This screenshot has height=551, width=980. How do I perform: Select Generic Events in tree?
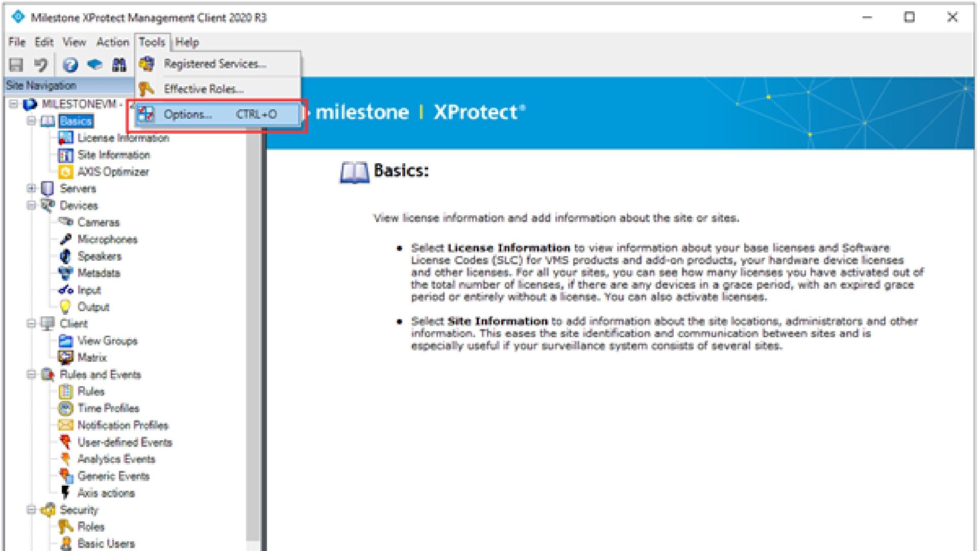tap(113, 476)
